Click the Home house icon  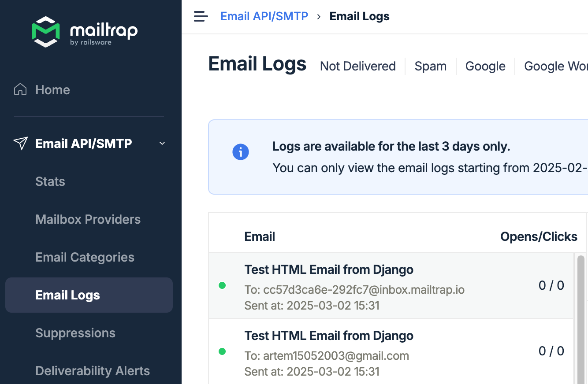20,89
